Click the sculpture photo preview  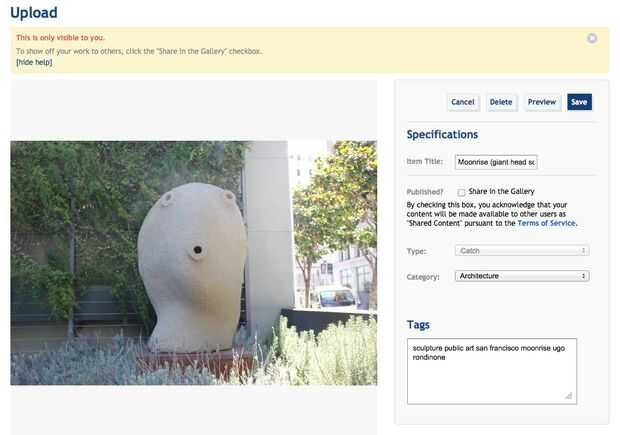click(x=194, y=263)
